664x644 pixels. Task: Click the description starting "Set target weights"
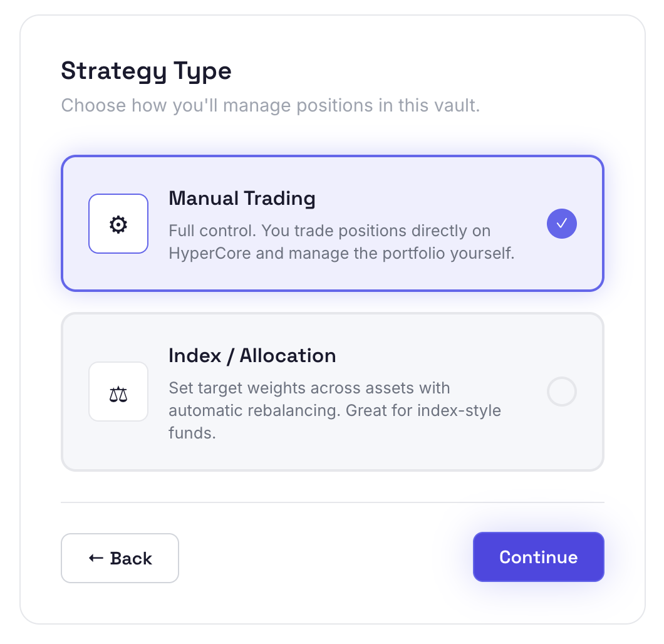coord(335,410)
